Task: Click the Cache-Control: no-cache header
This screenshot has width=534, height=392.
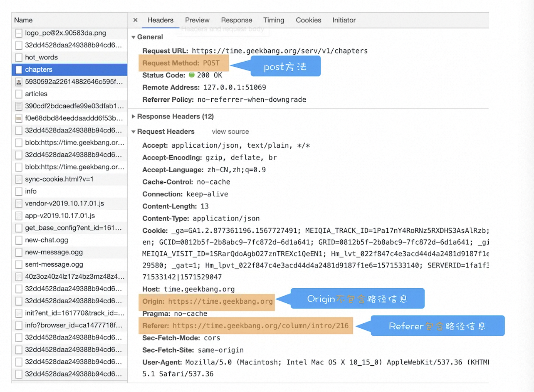Action: (186, 182)
